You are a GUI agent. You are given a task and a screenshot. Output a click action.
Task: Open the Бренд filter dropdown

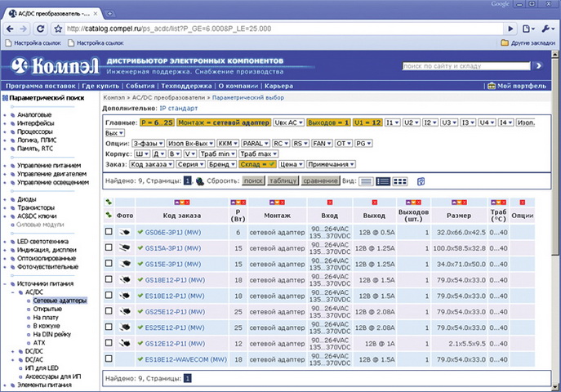click(222, 164)
